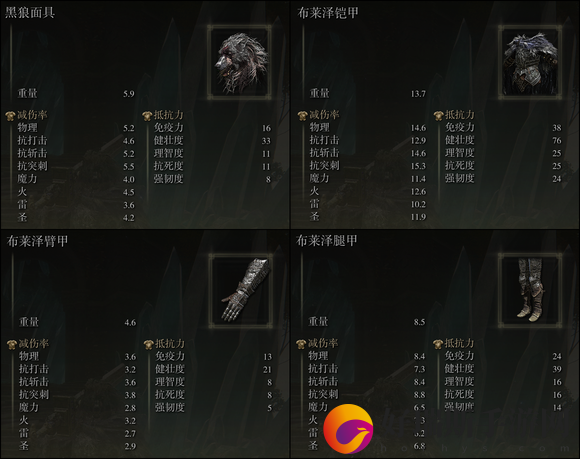Image resolution: width=580 pixels, height=459 pixels.
Task: Click 抵抗力 armor icon in 布莱泽臂甲 panel
Action: [149, 344]
